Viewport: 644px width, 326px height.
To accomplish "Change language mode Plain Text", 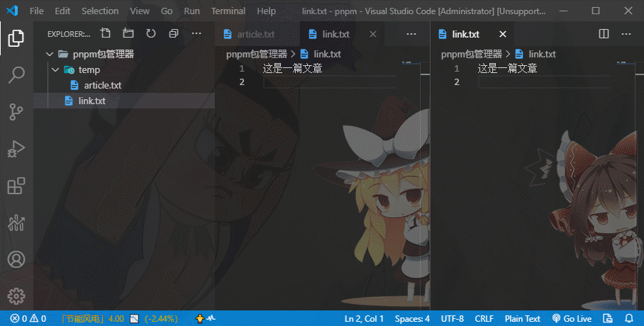I will point(523,319).
